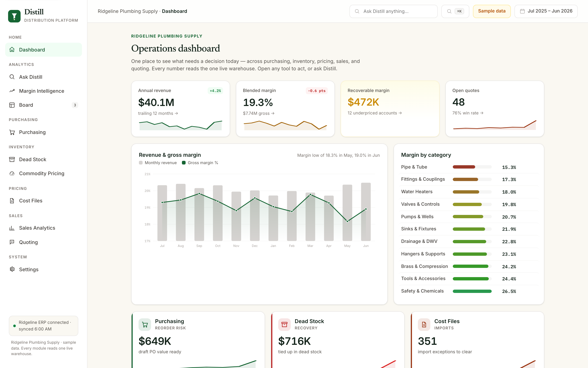The image size is (588, 368).
Task: Click the ⌘K shortcut badge
Action: click(x=459, y=11)
